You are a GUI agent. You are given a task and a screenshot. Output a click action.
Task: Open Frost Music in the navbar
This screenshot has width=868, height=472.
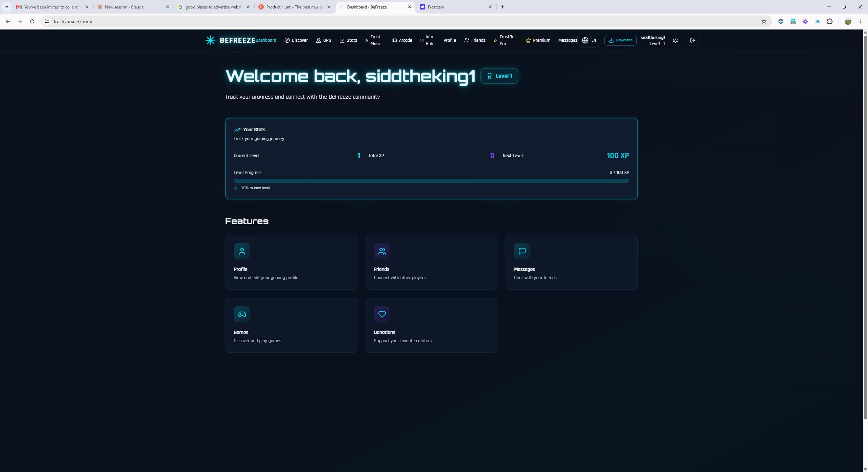373,40
